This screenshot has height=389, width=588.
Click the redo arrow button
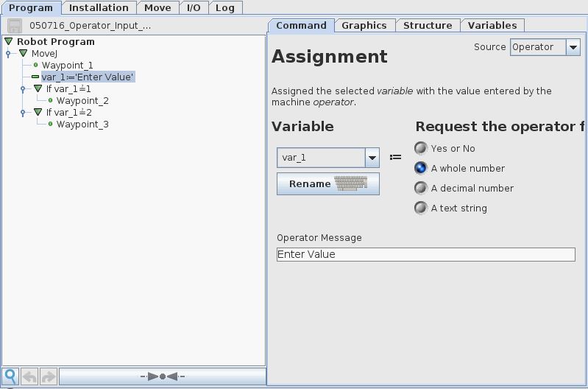coord(49,376)
